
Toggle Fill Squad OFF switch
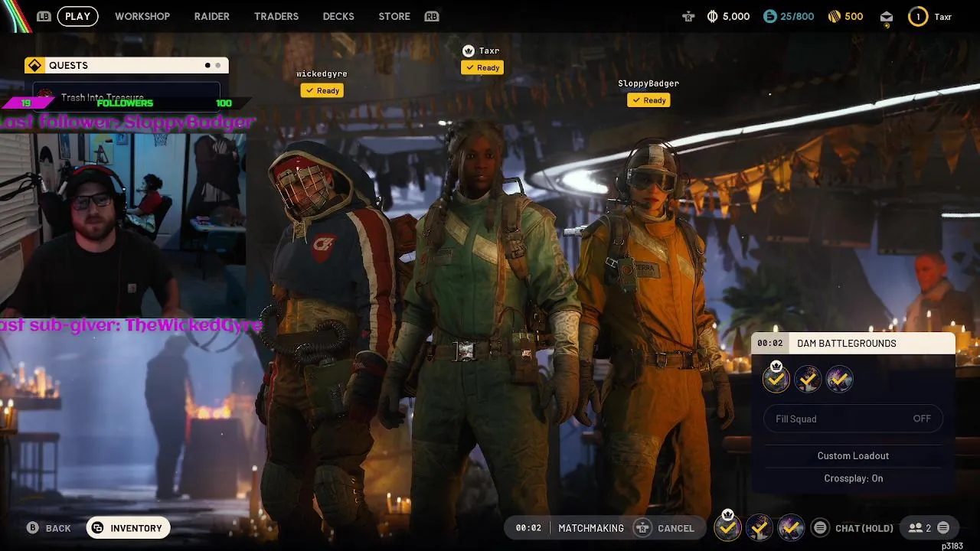[x=853, y=419]
